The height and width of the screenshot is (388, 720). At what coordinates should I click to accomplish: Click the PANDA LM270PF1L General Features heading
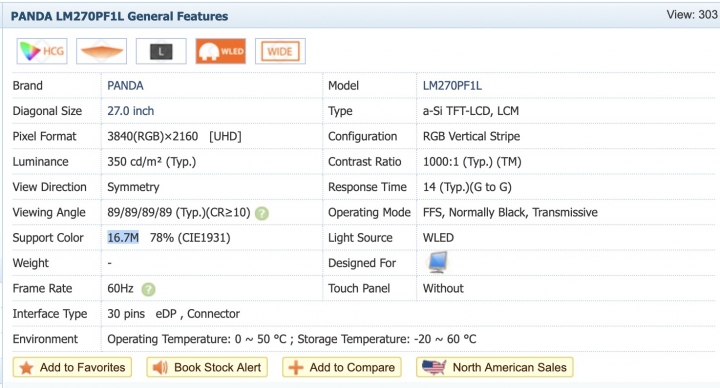click(119, 17)
